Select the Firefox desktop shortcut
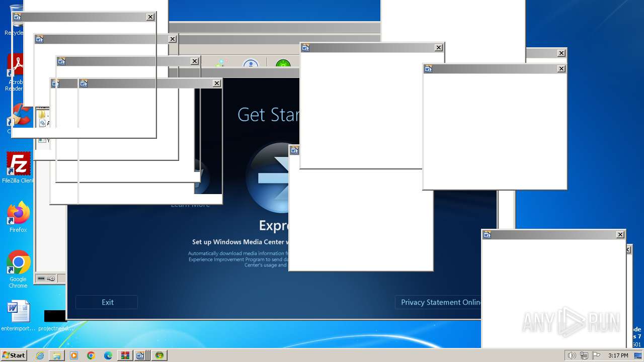Viewport: 644px width, 362px height. 18,217
